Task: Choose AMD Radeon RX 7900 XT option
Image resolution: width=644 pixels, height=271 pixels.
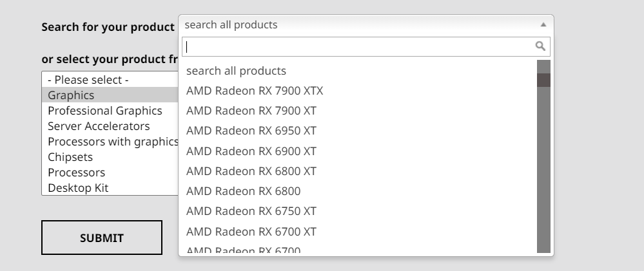Action: (x=251, y=111)
